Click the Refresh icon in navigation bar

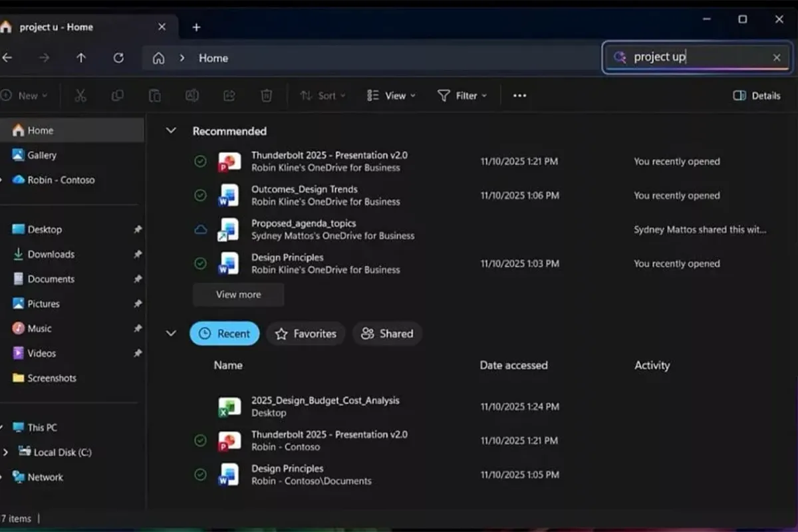click(x=118, y=58)
